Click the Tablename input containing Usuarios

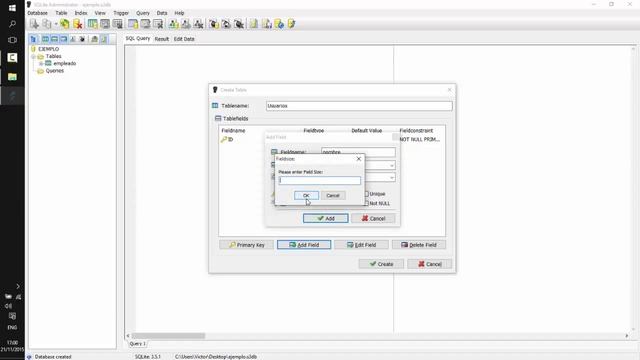(359, 106)
